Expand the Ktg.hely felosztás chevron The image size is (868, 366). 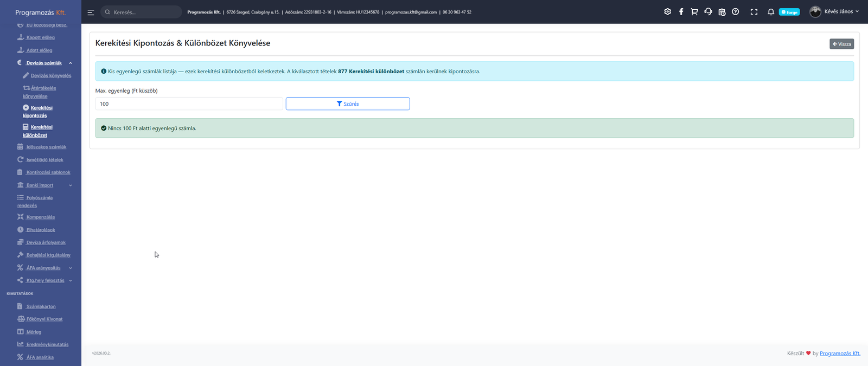coord(71,281)
